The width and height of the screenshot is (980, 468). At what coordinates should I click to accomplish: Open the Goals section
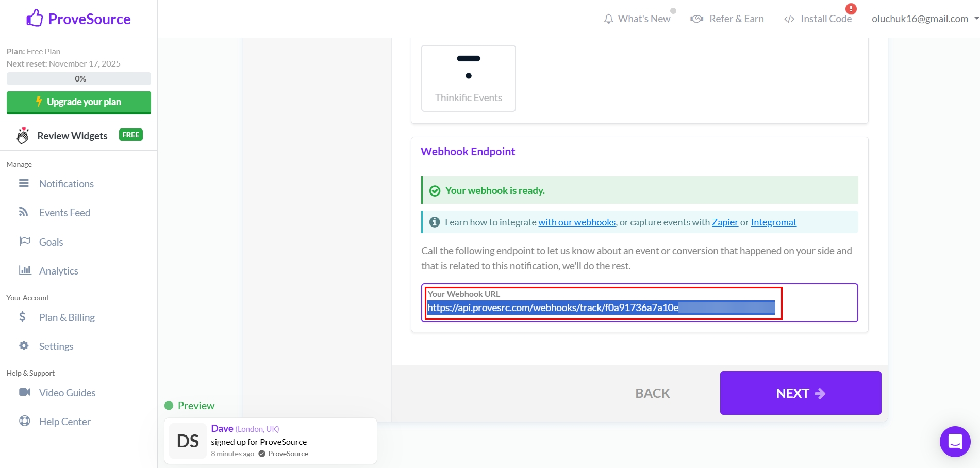[51, 241]
